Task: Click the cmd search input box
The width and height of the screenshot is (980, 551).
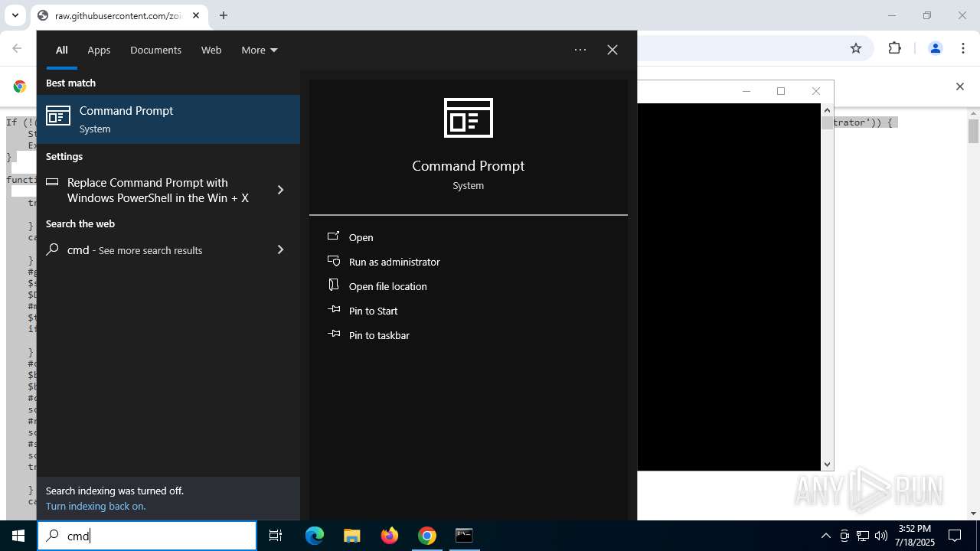Action: click(147, 536)
